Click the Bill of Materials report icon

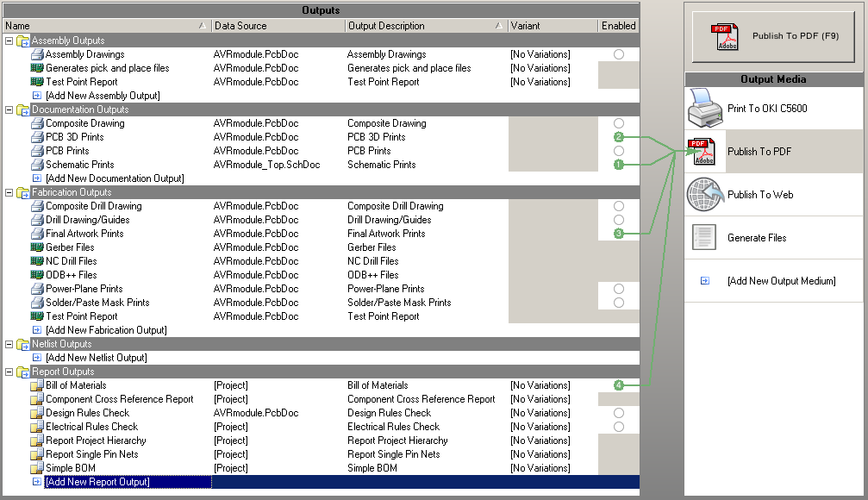coord(37,385)
